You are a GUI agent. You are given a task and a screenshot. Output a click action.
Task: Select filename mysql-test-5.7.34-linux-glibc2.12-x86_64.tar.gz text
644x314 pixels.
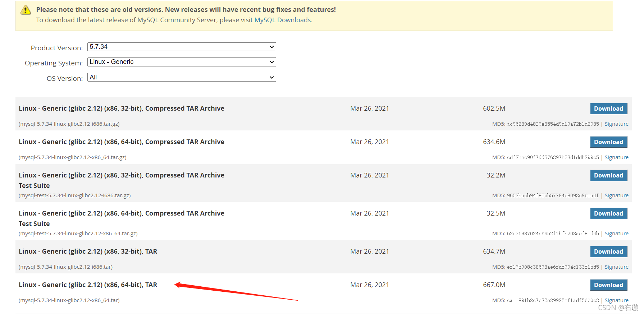(78, 234)
